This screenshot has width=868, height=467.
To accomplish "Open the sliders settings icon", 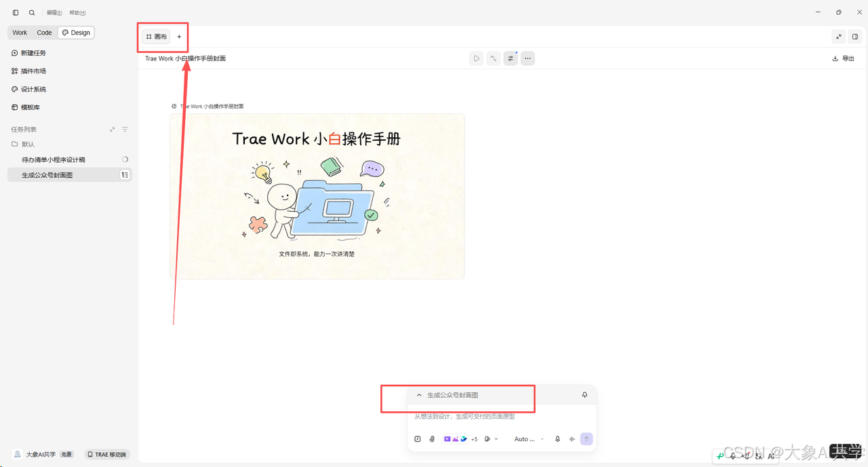I will tap(511, 58).
